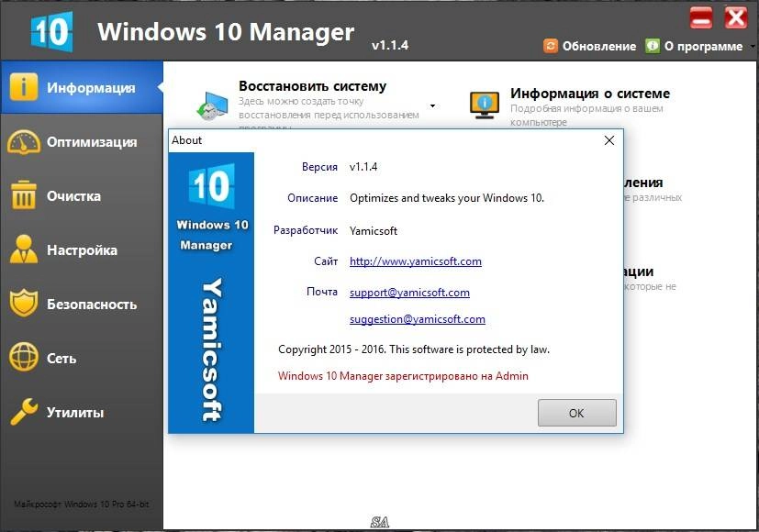
Task: Click the About dialog title text
Action: [x=187, y=140]
